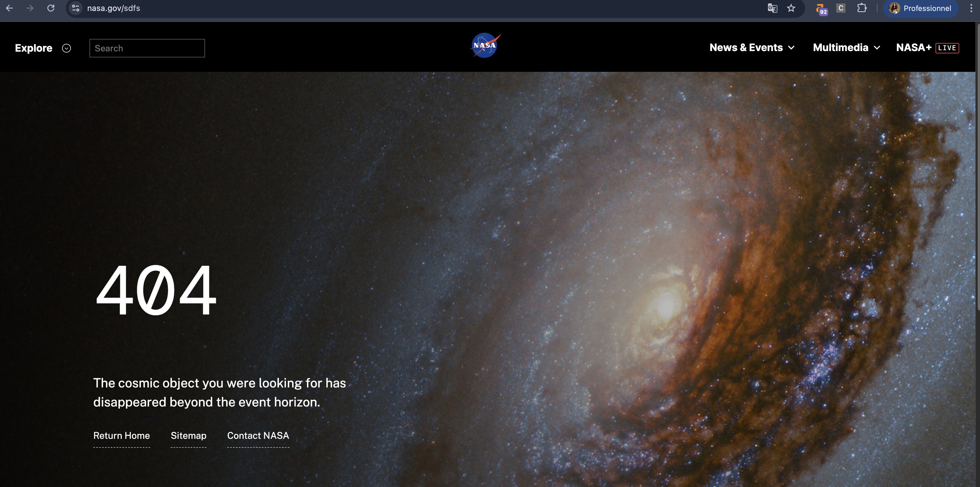Click the Return Home link
This screenshot has height=487, width=980.
(x=121, y=436)
